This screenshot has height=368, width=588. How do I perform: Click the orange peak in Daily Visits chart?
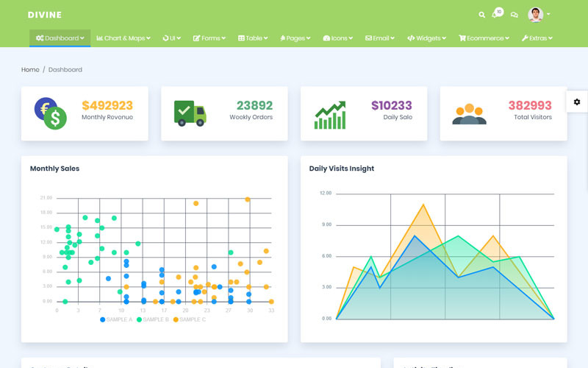coord(423,205)
